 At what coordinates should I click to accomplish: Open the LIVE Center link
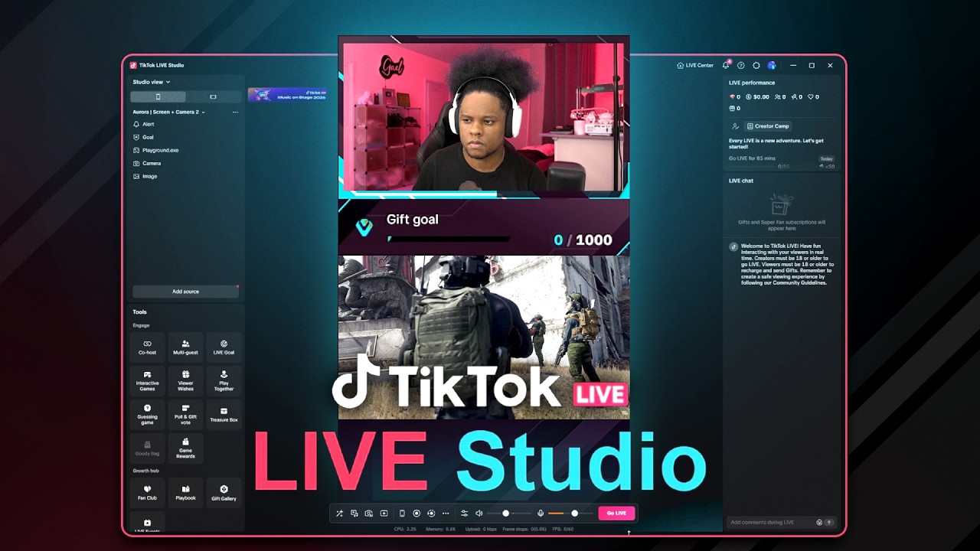coord(695,66)
